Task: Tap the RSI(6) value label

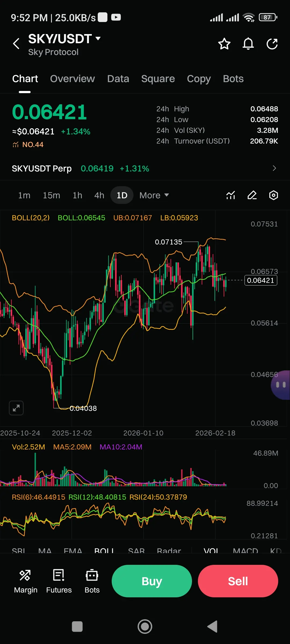Action: point(38,497)
